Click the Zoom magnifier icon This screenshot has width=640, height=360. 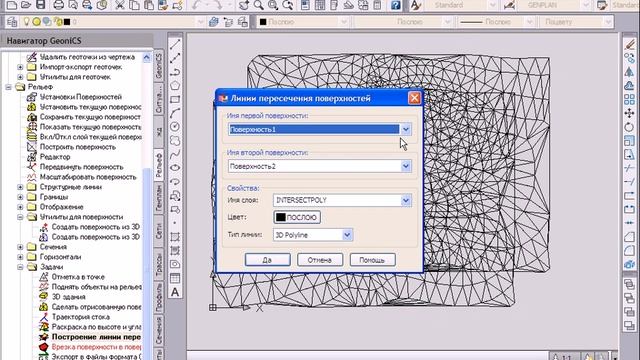(258, 5)
